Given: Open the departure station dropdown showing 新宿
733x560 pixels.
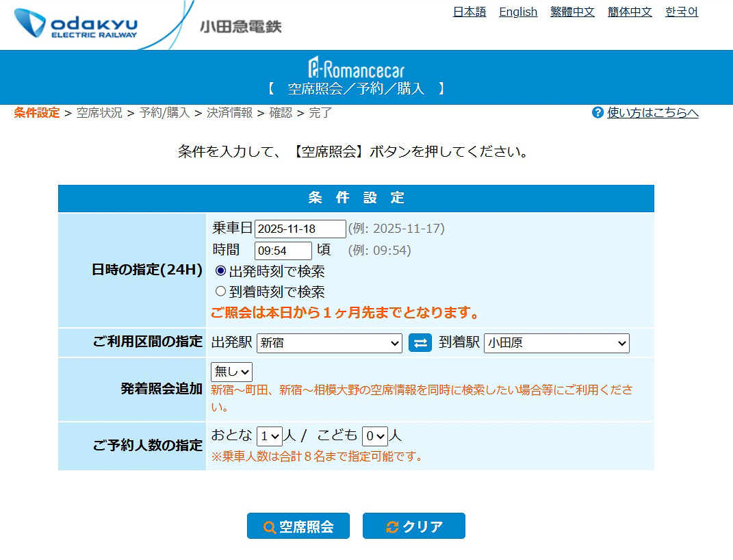Looking at the screenshot, I should point(329,343).
